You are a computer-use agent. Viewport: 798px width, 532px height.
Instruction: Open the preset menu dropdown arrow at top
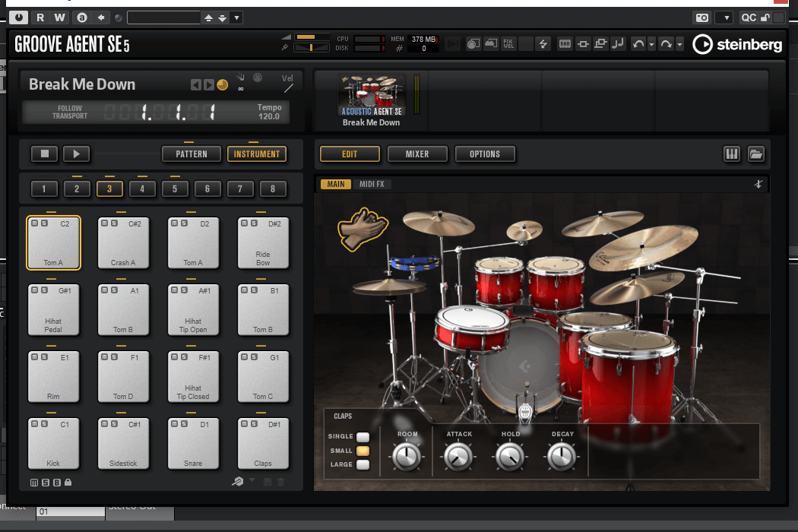(x=236, y=17)
